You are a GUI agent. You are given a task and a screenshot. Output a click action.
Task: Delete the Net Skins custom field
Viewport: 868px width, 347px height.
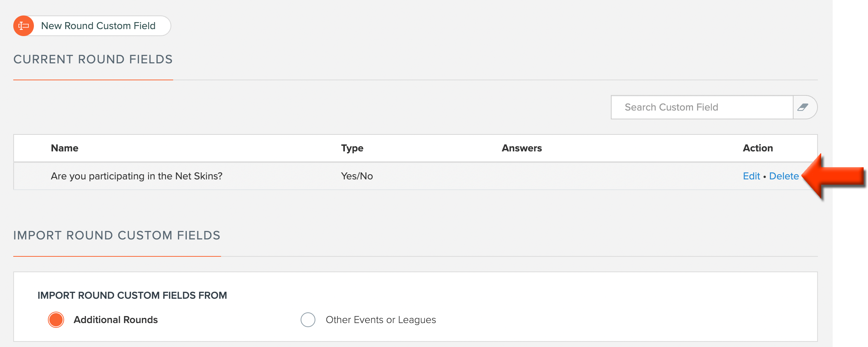(x=784, y=176)
